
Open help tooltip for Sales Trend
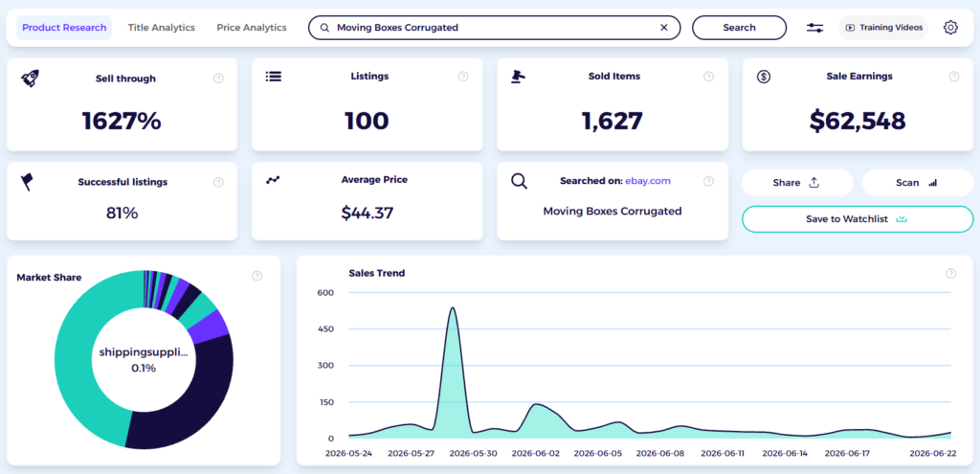pyautogui.click(x=950, y=273)
